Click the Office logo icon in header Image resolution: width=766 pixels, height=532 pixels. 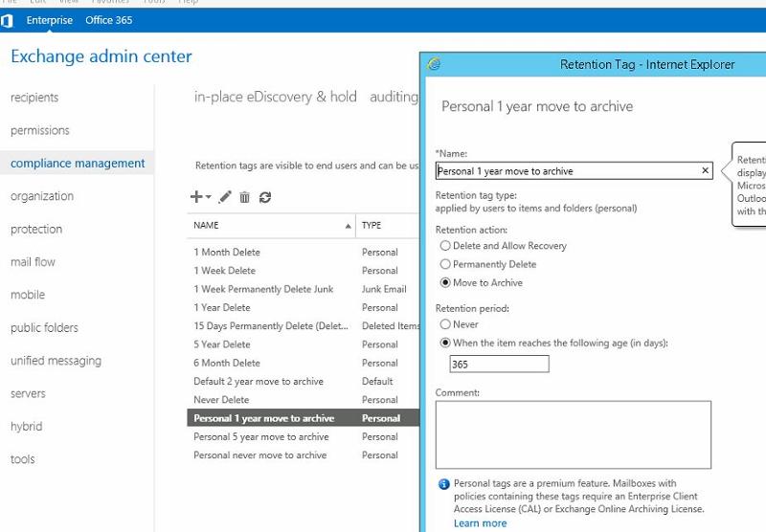pos(7,21)
